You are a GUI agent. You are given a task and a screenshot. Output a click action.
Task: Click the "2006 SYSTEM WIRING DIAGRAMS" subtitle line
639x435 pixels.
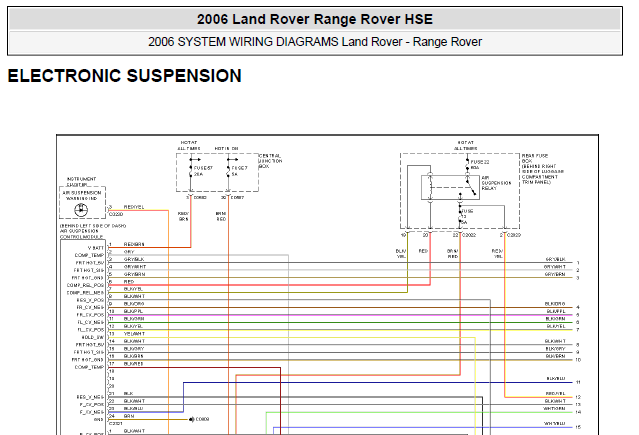pos(315,42)
